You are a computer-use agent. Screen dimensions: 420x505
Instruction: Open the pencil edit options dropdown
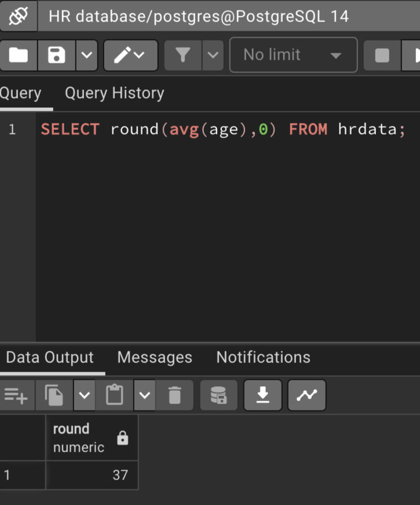[x=130, y=55]
